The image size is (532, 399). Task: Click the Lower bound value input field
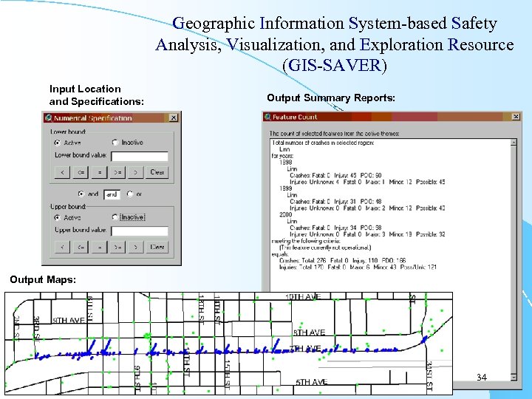pos(140,157)
